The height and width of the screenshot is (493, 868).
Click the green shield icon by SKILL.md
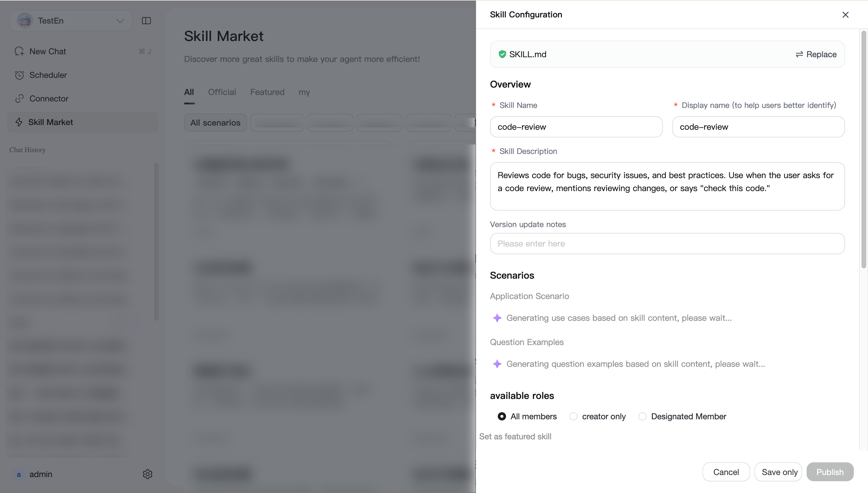(502, 54)
